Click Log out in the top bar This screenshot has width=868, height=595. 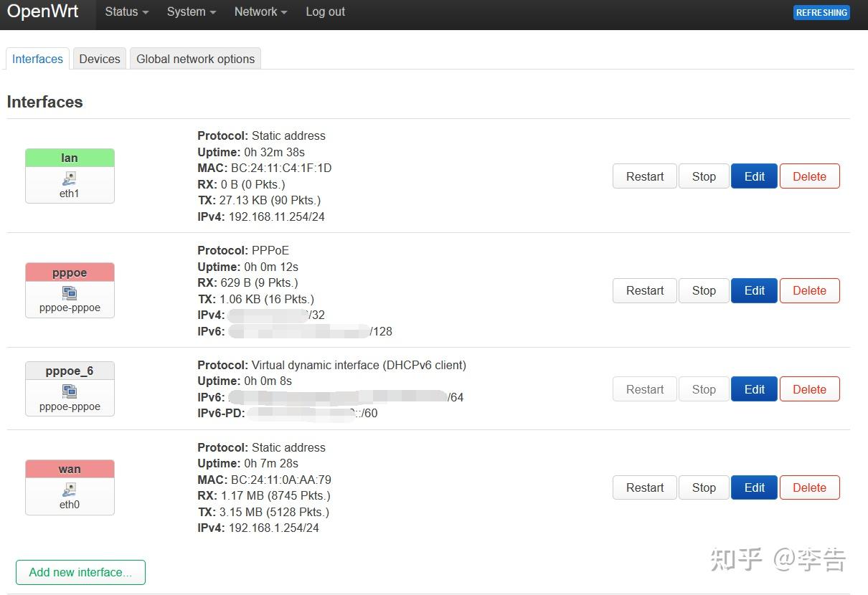tap(325, 11)
